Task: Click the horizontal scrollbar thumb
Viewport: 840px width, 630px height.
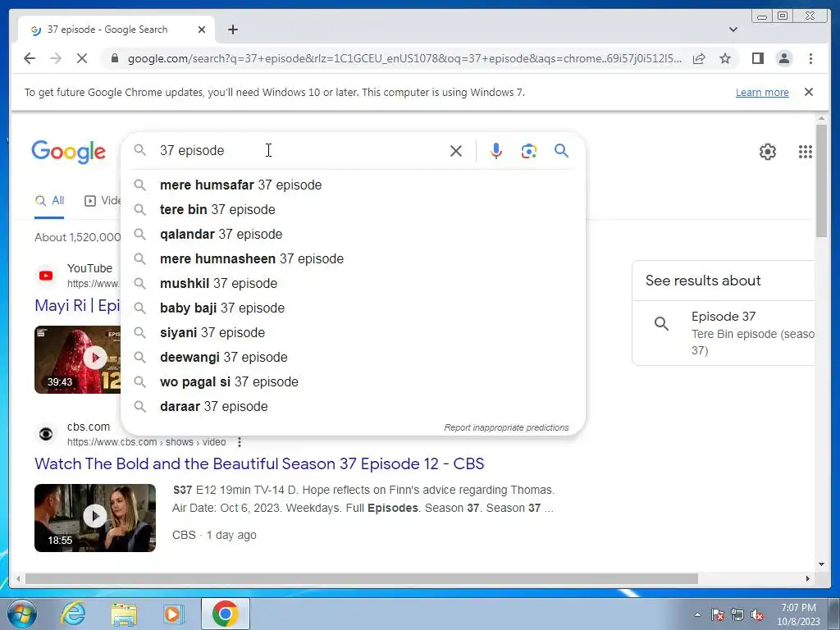Action: 362,578
